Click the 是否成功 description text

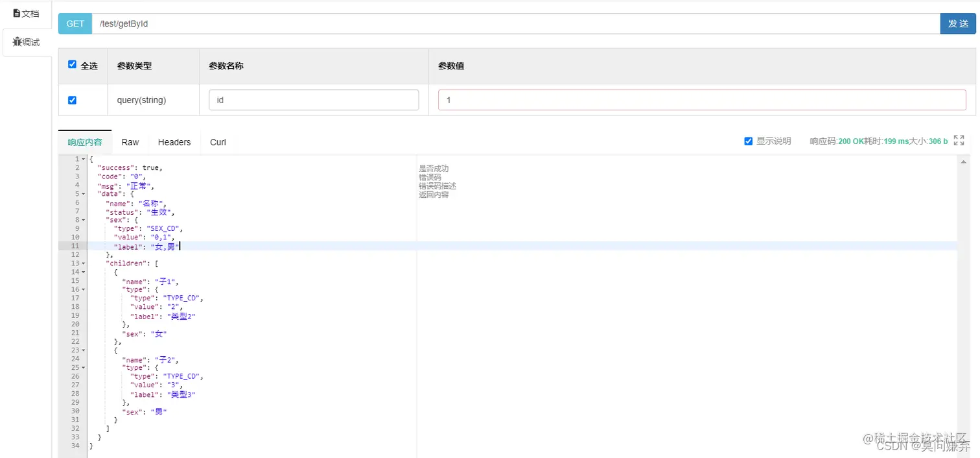tap(434, 169)
